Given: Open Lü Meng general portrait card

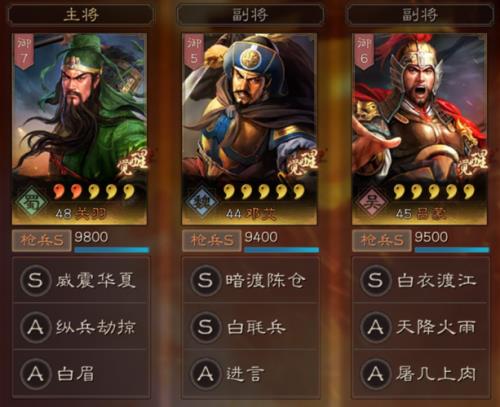Looking at the screenshot, I should point(419,129).
